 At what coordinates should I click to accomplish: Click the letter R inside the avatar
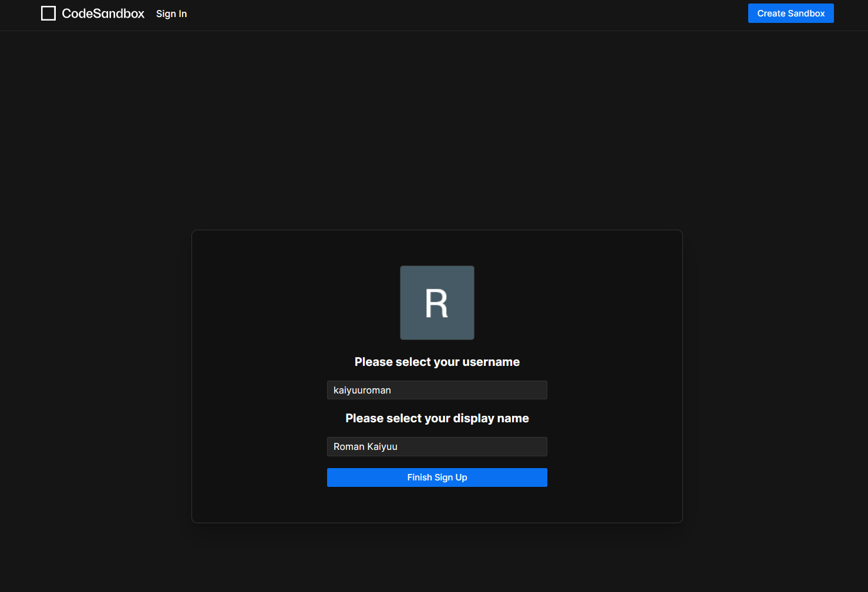(436, 304)
